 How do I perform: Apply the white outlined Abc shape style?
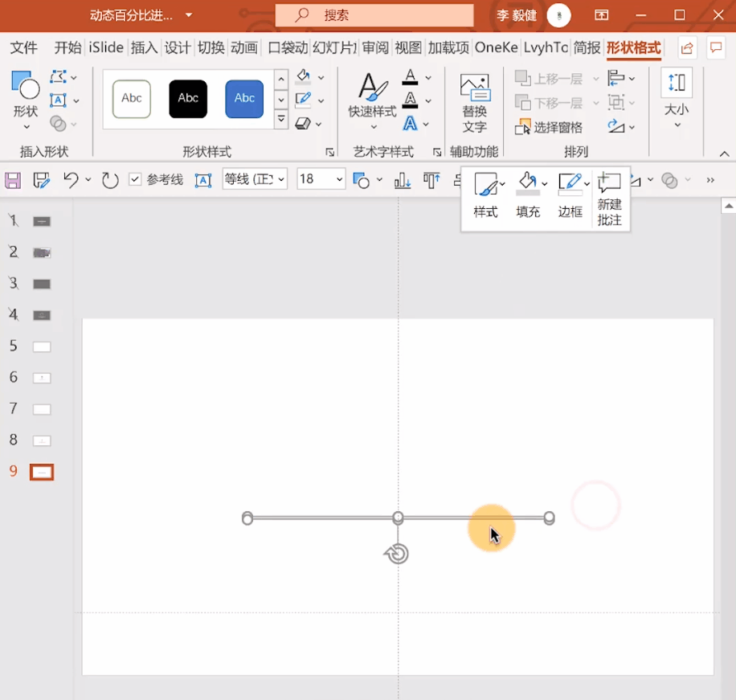pyautogui.click(x=132, y=99)
